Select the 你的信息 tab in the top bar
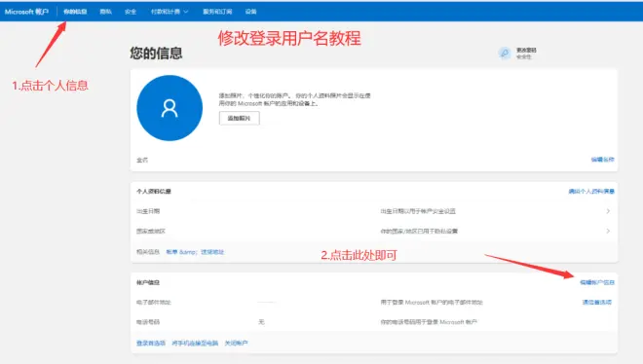Image resolution: width=643 pixels, height=364 pixels. (x=75, y=12)
